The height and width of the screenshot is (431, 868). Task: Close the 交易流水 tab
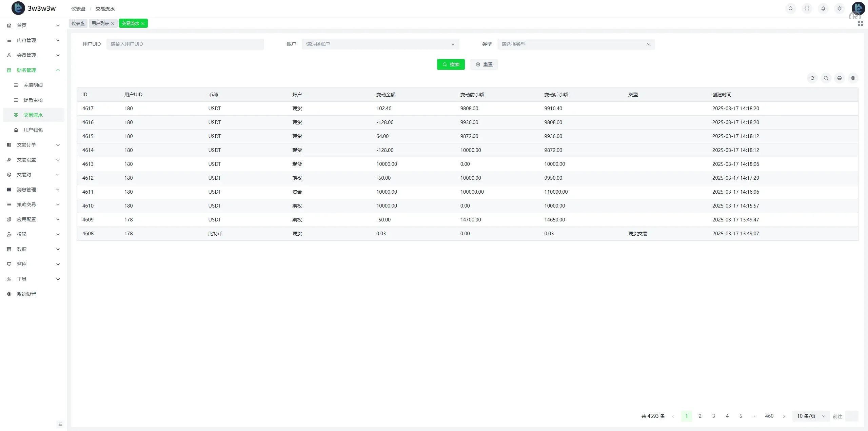(x=143, y=23)
